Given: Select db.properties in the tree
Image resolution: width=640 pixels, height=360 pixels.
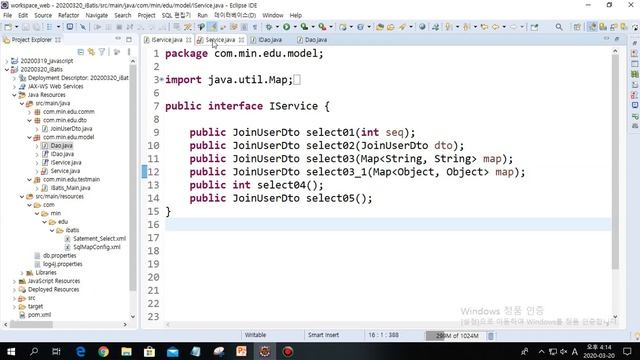Looking at the screenshot, I should click(60, 256).
